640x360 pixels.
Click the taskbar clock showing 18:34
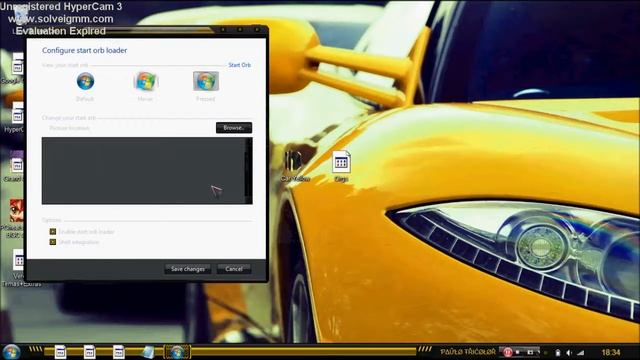(611, 352)
